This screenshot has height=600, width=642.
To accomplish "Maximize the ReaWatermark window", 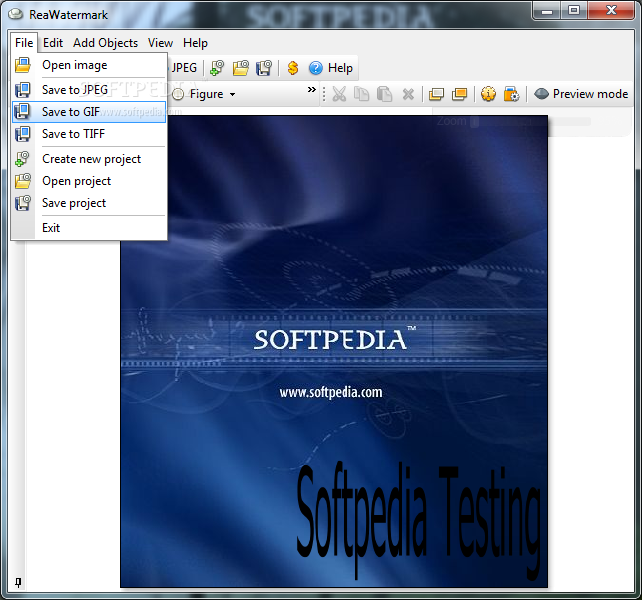I will tap(574, 10).
